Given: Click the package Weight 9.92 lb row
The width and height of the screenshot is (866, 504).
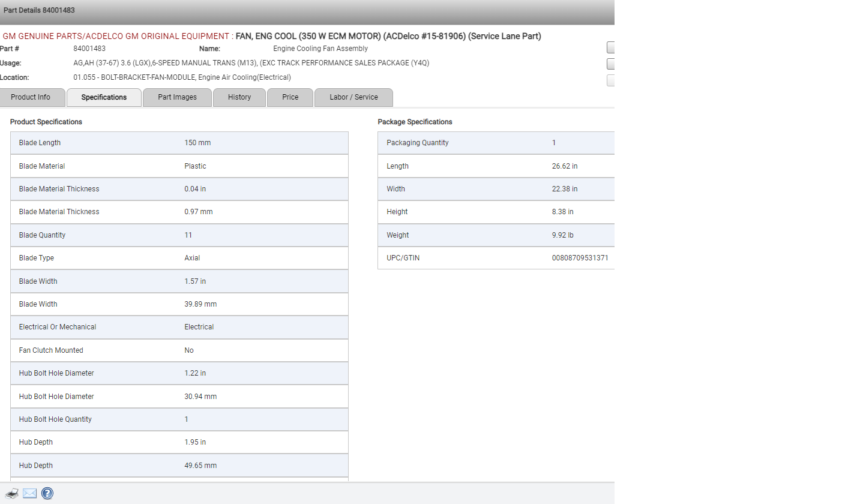Looking at the screenshot, I should 496,235.
